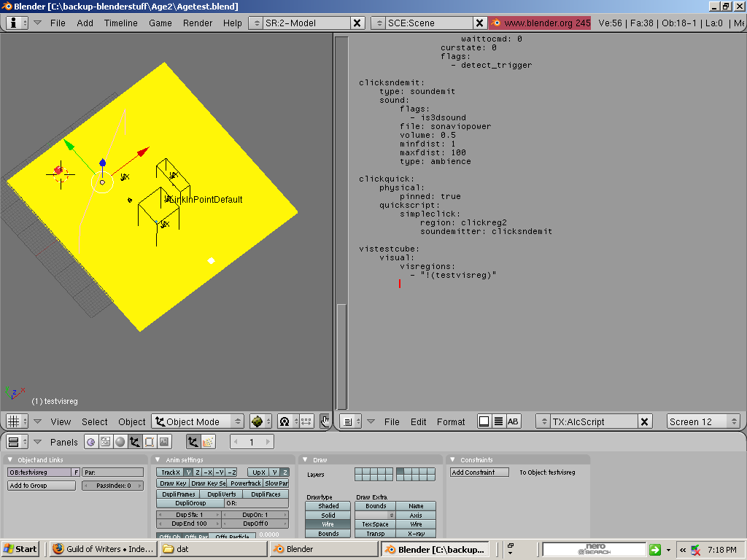Delete the SCE:Scene link with X
Viewport: 747px width, 560px height.
click(480, 23)
